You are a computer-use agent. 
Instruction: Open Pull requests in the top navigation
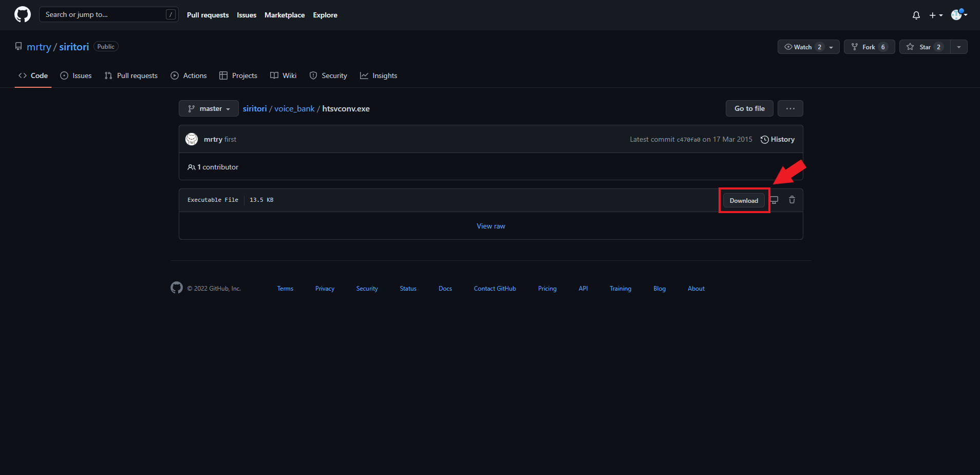pos(208,15)
